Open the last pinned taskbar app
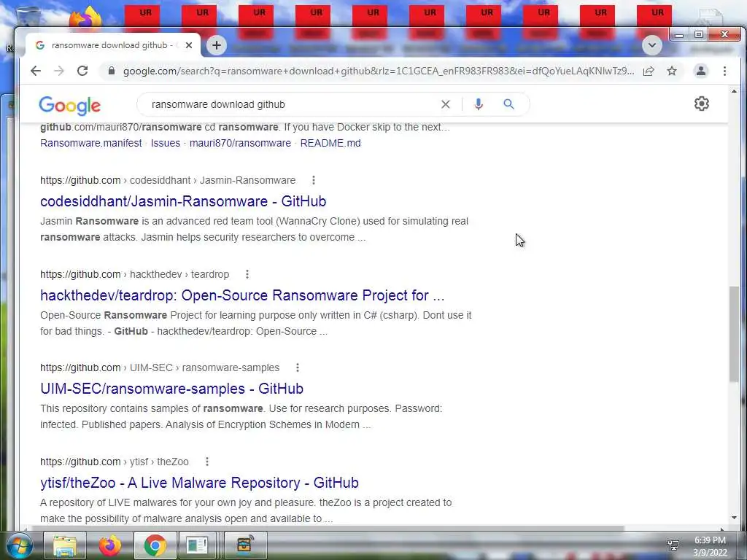This screenshot has height=560, width=747. coord(245,545)
